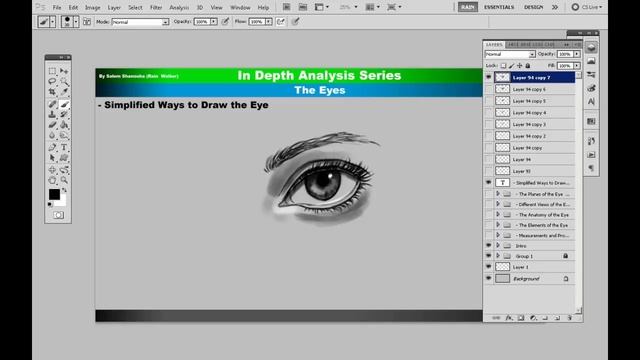This screenshot has width=640, height=360.
Task: Create a new layer group
Action: [x=545, y=318]
